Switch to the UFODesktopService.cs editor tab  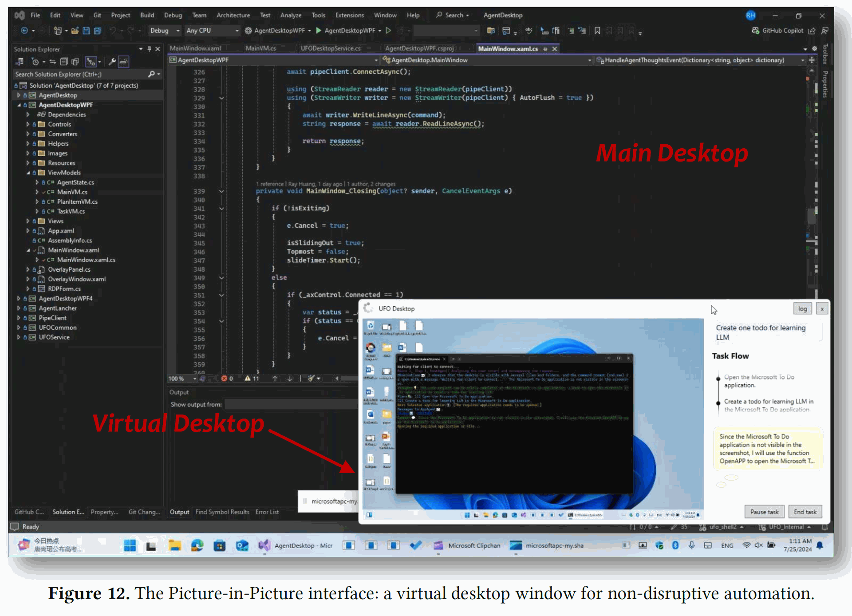click(330, 48)
